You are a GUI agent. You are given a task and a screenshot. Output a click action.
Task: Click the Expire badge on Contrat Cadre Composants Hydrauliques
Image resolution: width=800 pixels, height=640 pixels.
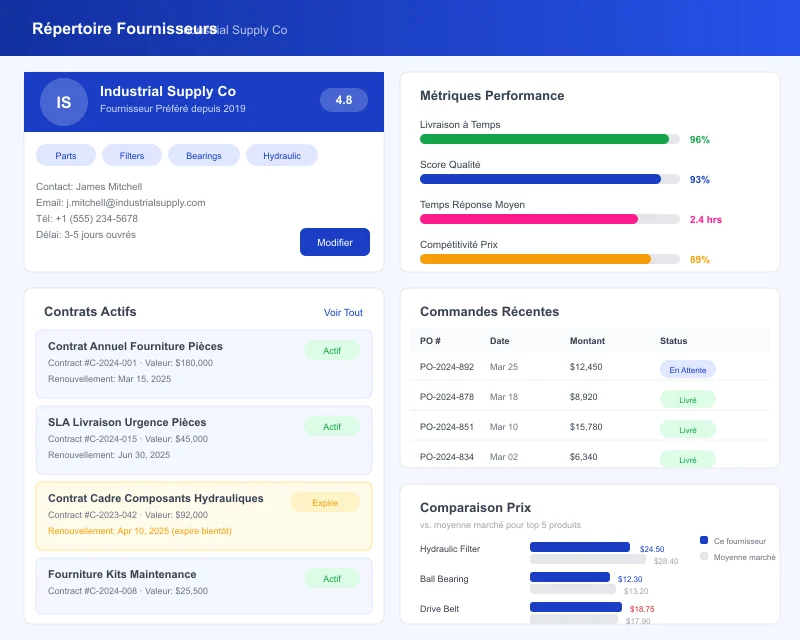pyautogui.click(x=324, y=502)
